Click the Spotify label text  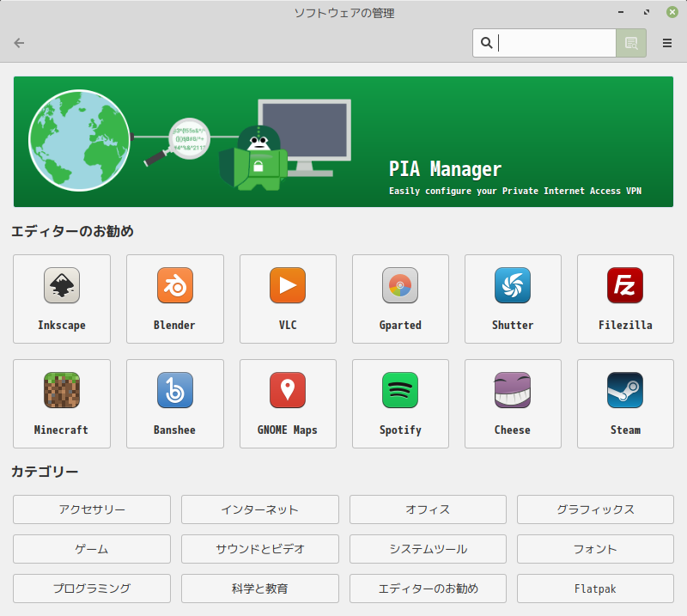400,430
